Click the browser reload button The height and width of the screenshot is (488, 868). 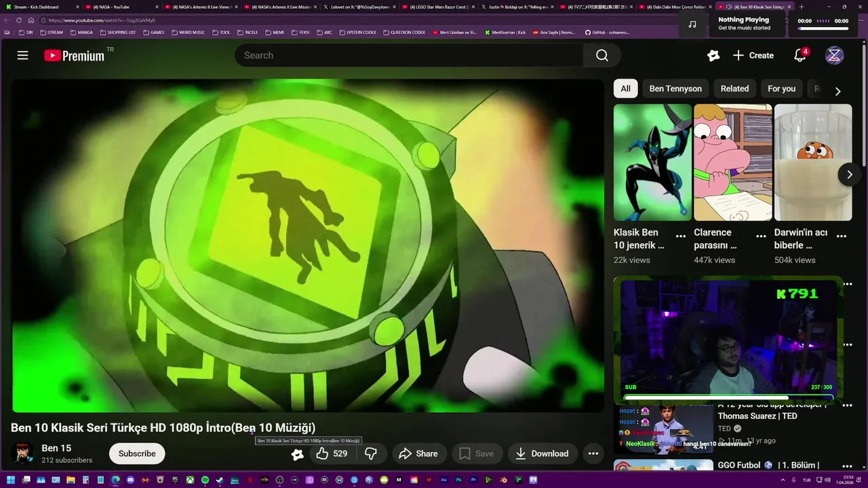[x=19, y=20]
